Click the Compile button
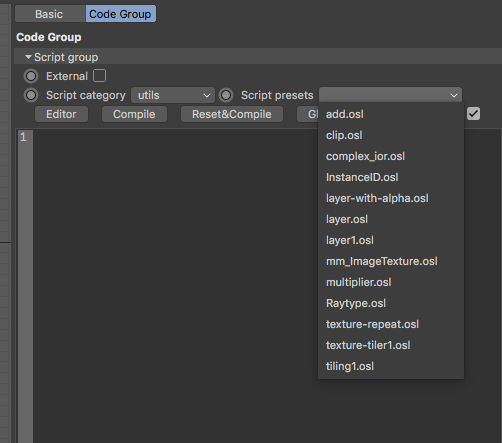The width and height of the screenshot is (502, 443). click(x=134, y=114)
